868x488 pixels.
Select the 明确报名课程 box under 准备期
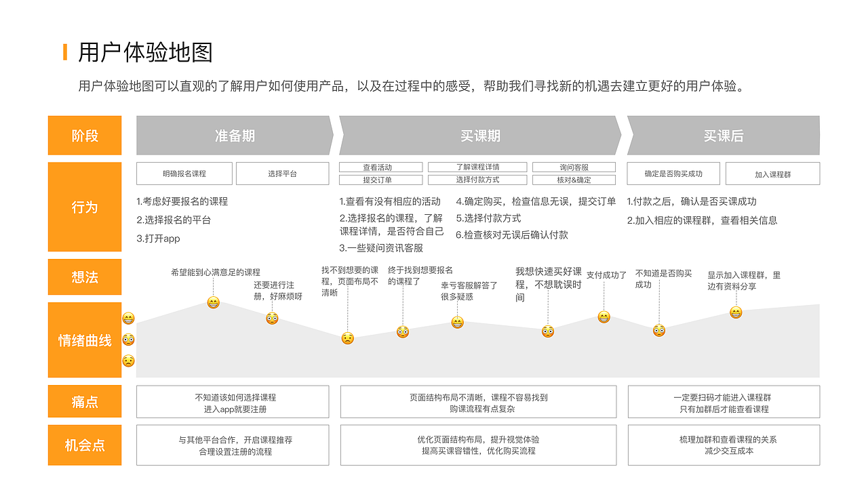(184, 173)
